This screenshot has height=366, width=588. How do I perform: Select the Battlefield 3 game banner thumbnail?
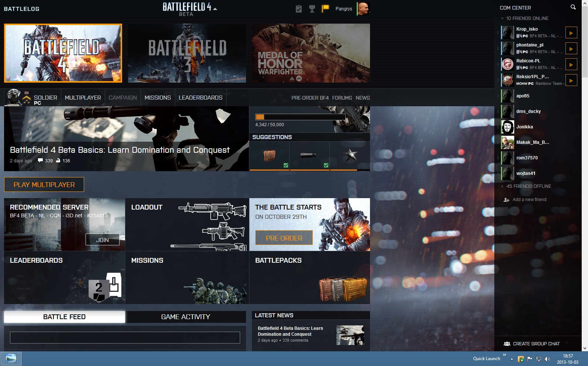pyautogui.click(x=187, y=53)
